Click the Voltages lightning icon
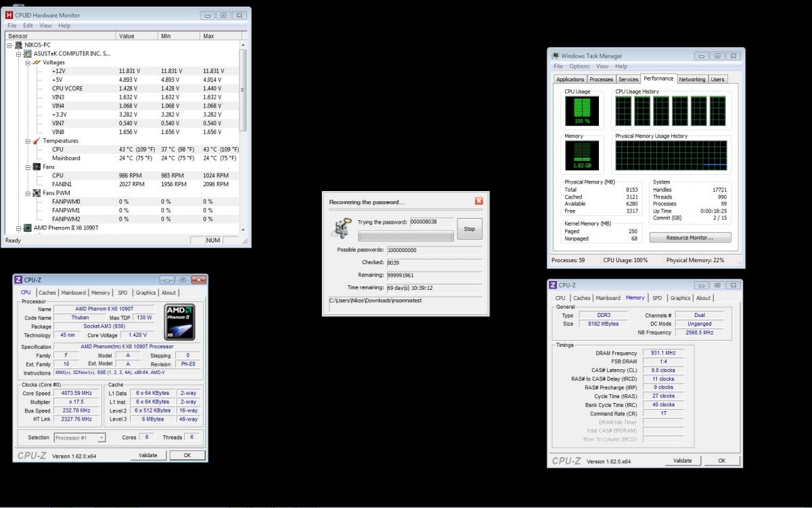 click(37, 62)
